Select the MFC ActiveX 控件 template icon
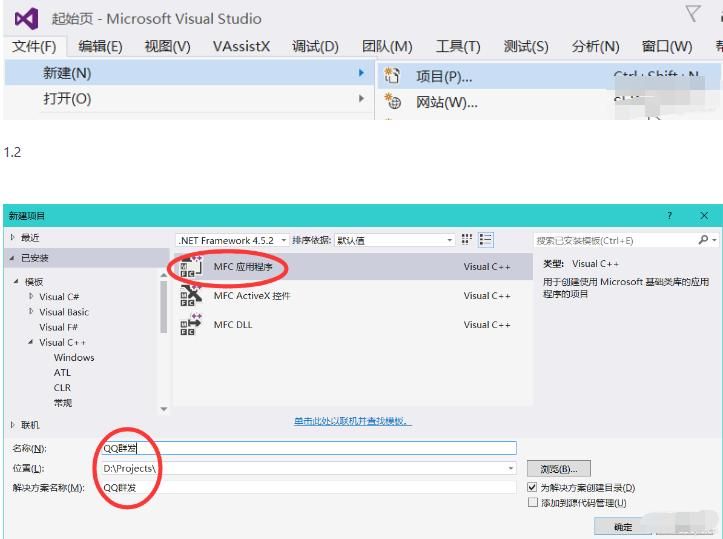This screenshot has width=723, height=539. [x=191, y=295]
